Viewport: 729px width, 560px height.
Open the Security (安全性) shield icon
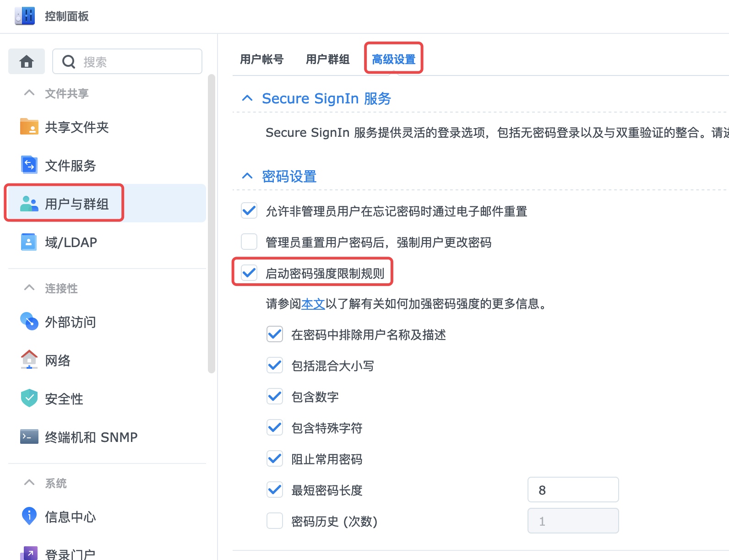[29, 398]
